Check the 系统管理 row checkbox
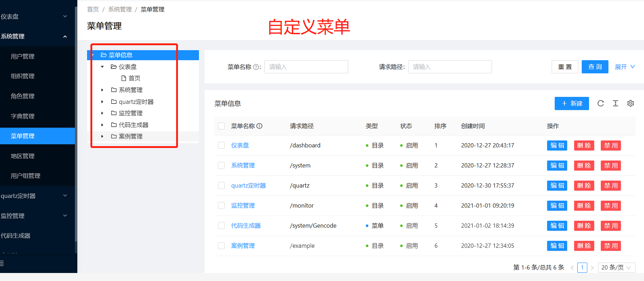The width and height of the screenshot is (644, 281). coord(221,165)
